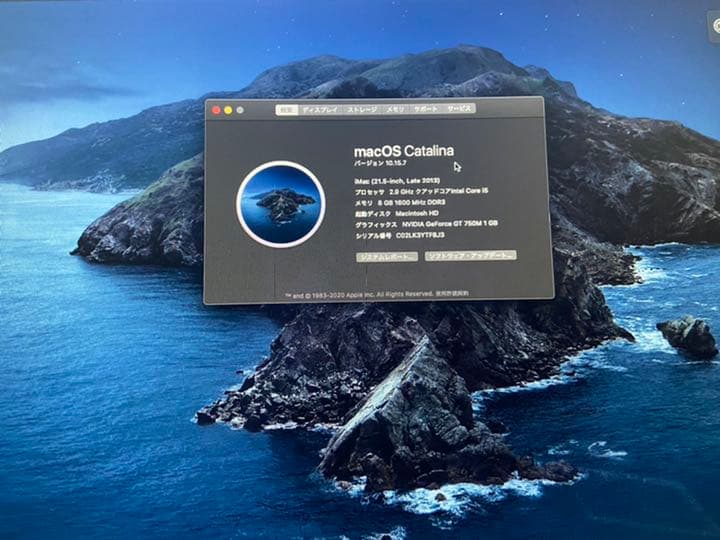Close the About This Mac window
This screenshot has height=540, width=720.
(216, 110)
